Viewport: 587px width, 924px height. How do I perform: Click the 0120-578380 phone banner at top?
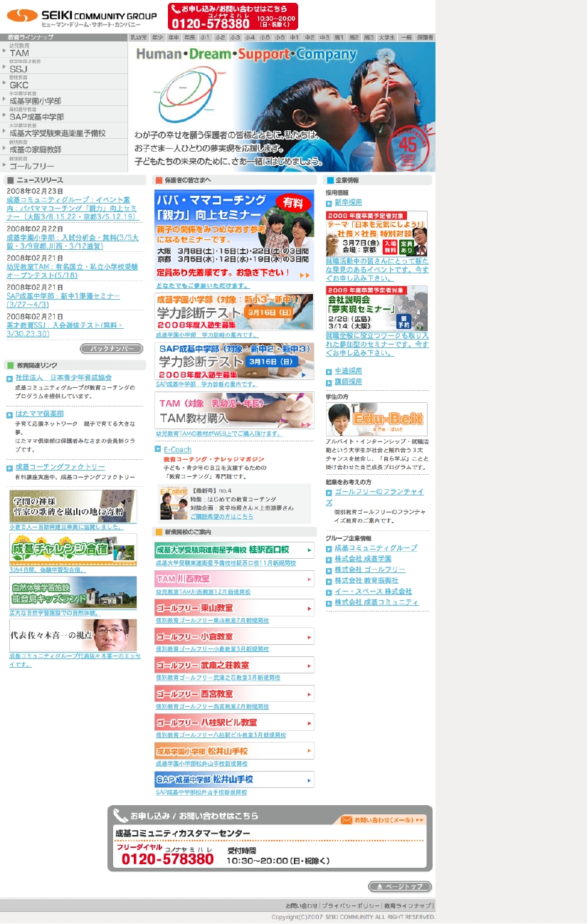click(233, 16)
